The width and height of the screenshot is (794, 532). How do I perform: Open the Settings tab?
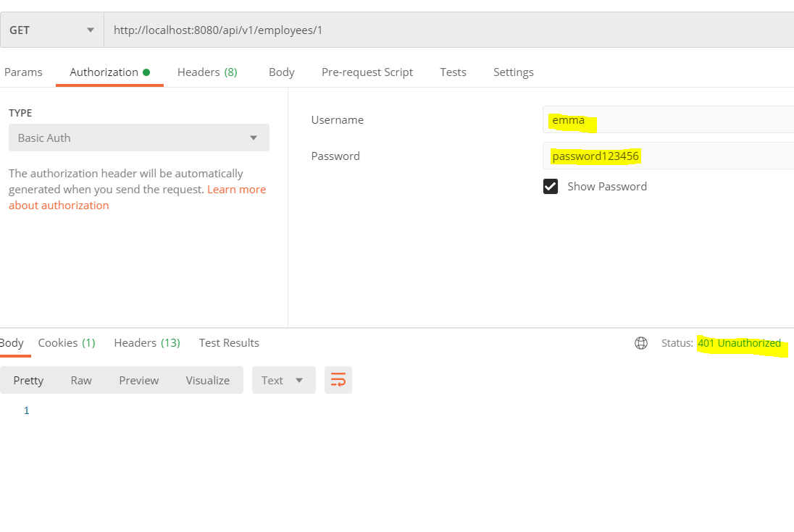click(513, 72)
